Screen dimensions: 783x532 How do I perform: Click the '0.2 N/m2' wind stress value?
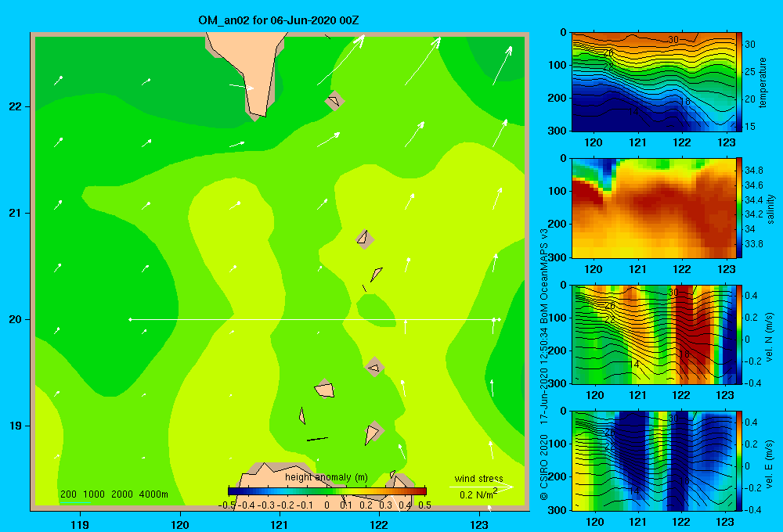click(x=478, y=494)
